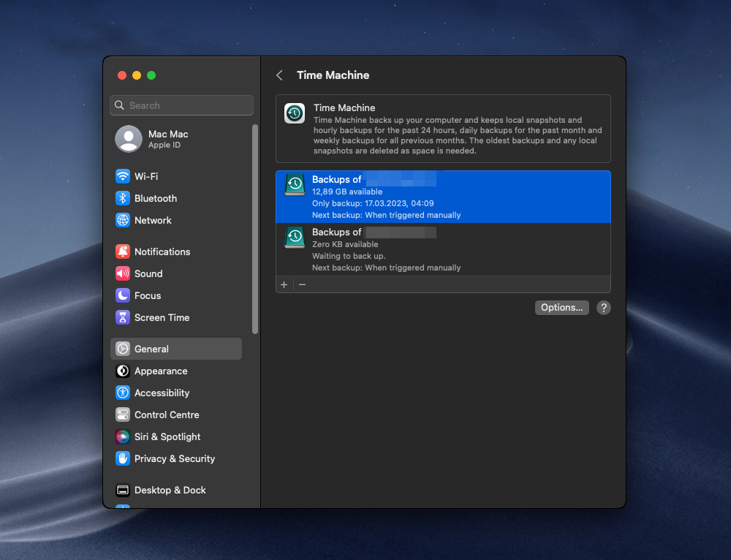Image resolution: width=731 pixels, height=560 pixels.
Task: Click the Control Centre icon
Action: (123, 415)
